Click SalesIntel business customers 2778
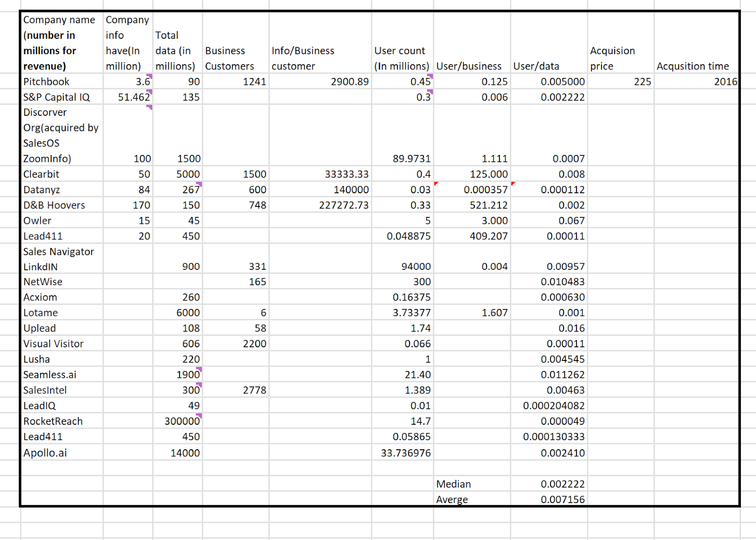Screen dimensions: 756x540 click(236, 390)
